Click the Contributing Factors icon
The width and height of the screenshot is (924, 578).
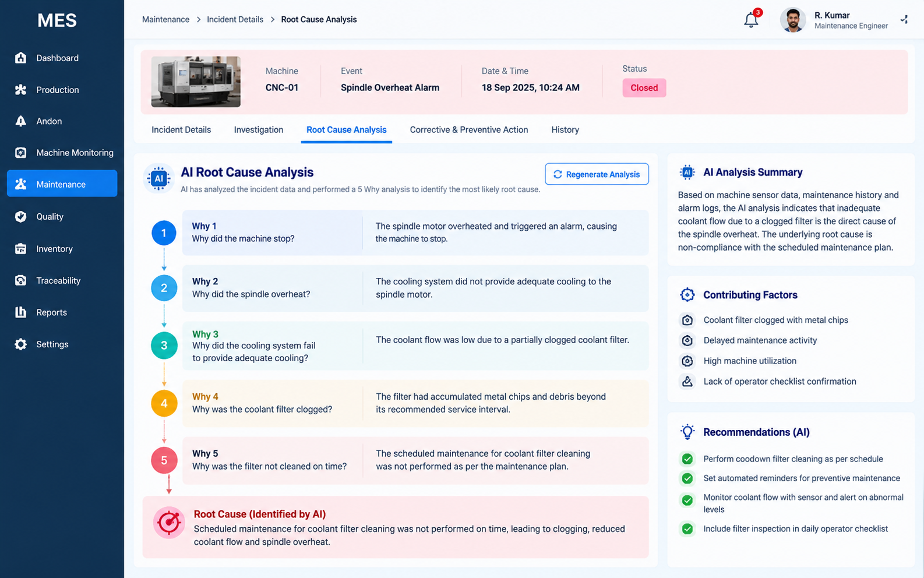coord(687,295)
